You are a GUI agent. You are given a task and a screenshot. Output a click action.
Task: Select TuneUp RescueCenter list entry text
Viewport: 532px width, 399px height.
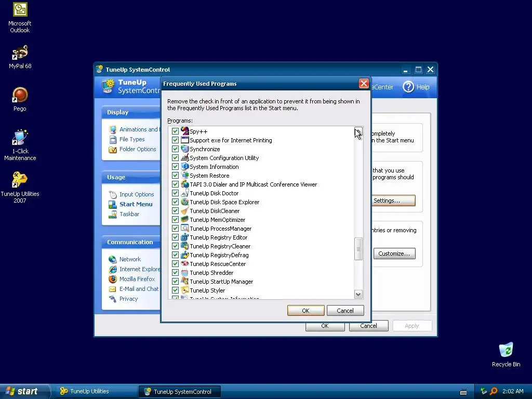(218, 264)
